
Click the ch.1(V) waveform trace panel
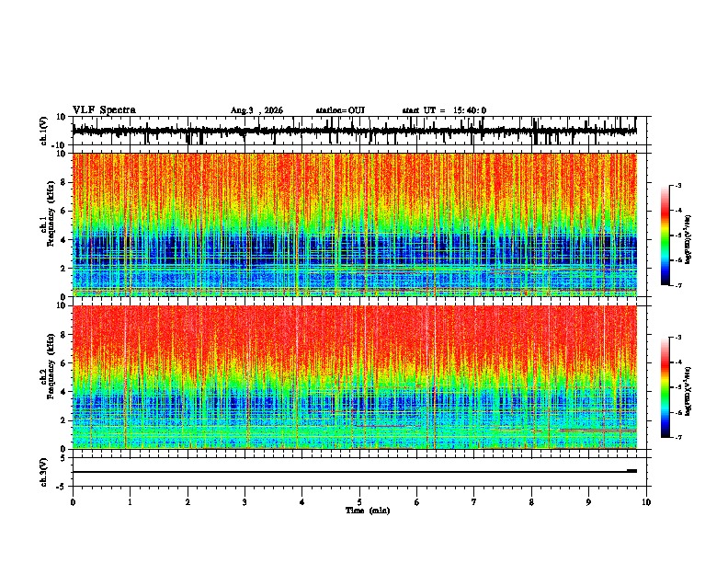point(358,131)
